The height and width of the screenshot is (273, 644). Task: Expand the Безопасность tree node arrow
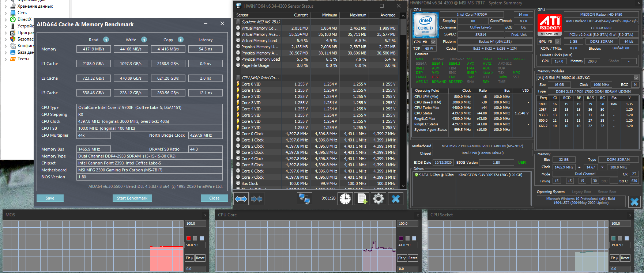tap(5, 39)
